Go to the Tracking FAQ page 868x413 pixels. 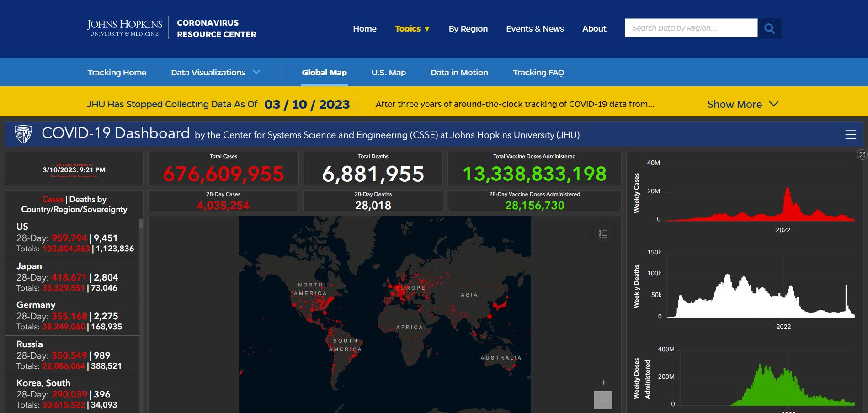coord(538,73)
